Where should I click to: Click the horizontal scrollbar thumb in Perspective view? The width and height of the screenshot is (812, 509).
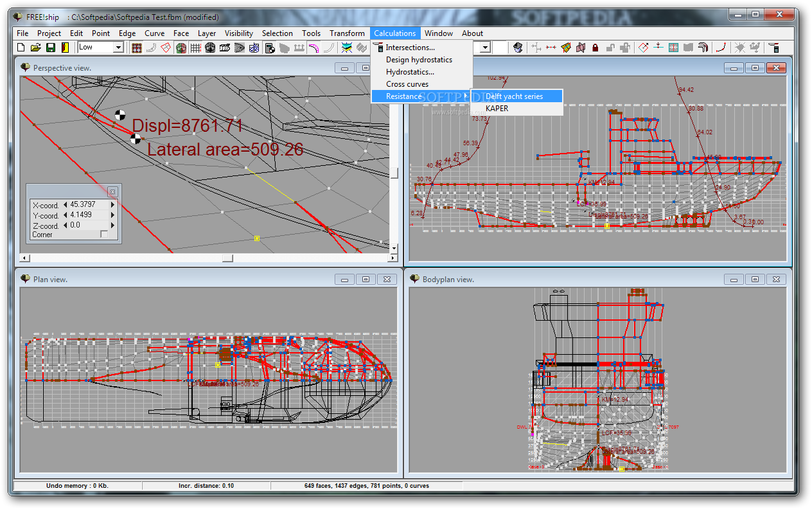point(227,258)
